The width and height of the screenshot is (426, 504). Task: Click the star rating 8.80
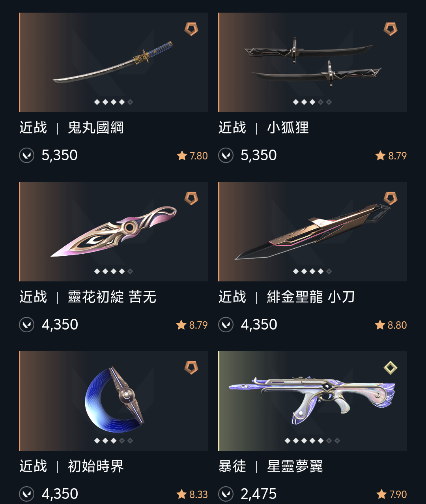pos(391,325)
